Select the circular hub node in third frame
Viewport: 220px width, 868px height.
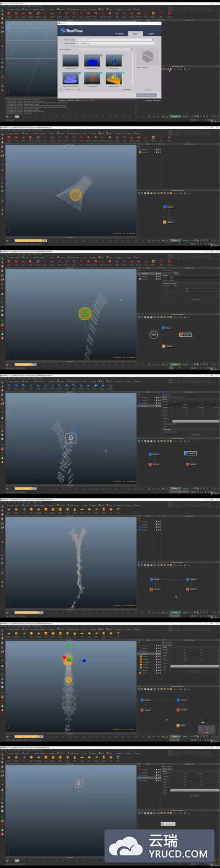(154, 335)
